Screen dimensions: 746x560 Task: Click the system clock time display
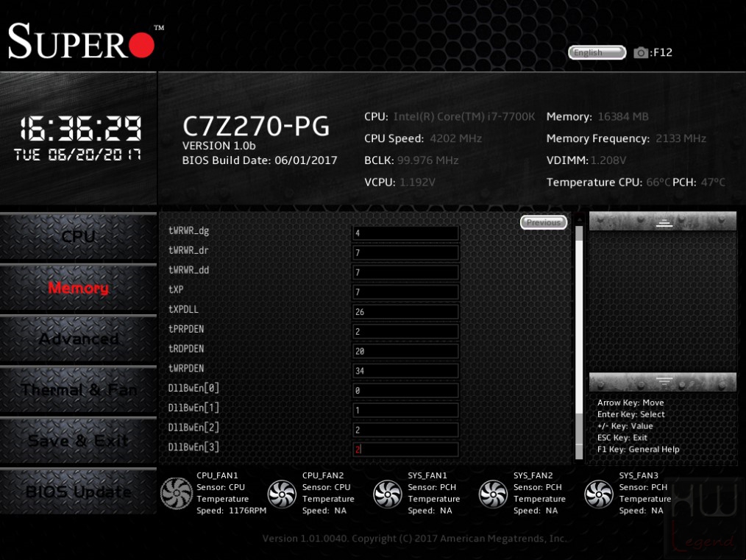click(x=80, y=129)
